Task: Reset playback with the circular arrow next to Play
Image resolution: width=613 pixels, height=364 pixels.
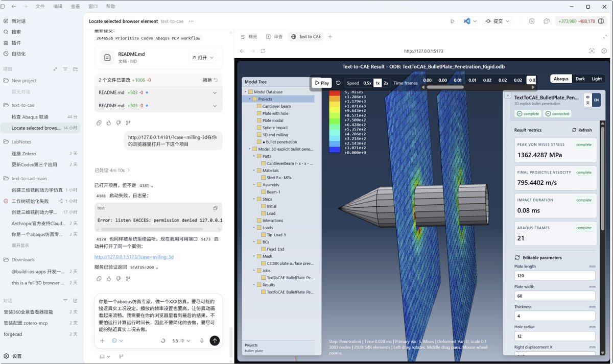Action: (338, 83)
